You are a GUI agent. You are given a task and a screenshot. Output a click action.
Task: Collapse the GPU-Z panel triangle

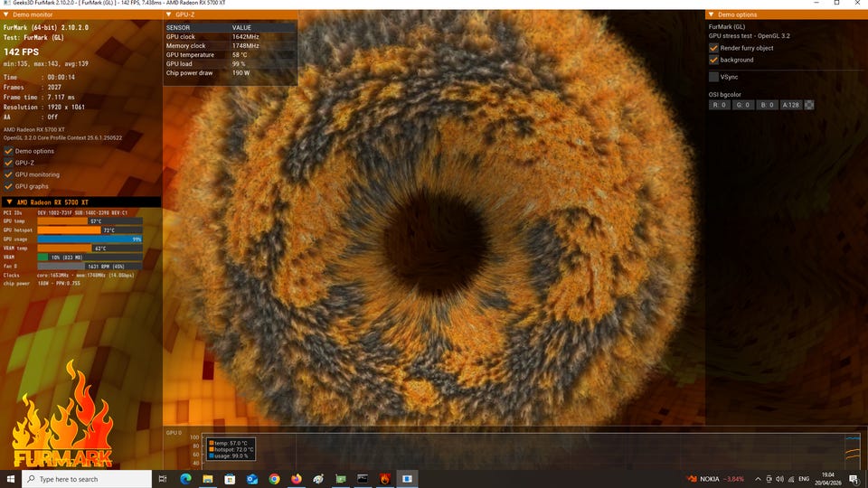coord(169,14)
